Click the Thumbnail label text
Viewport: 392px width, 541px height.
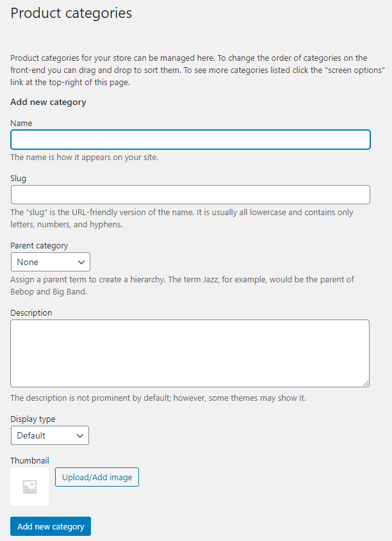pyautogui.click(x=29, y=460)
